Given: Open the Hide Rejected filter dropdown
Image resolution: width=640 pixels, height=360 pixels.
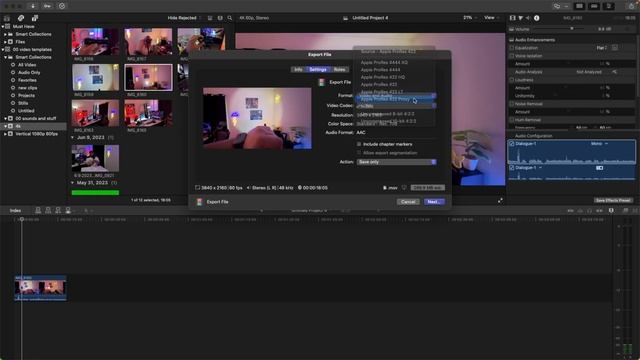Looking at the screenshot, I should (x=184, y=18).
